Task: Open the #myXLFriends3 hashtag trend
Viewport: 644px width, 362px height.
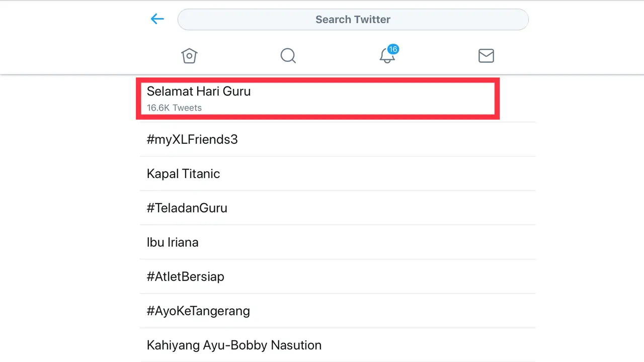Action: pos(338,139)
